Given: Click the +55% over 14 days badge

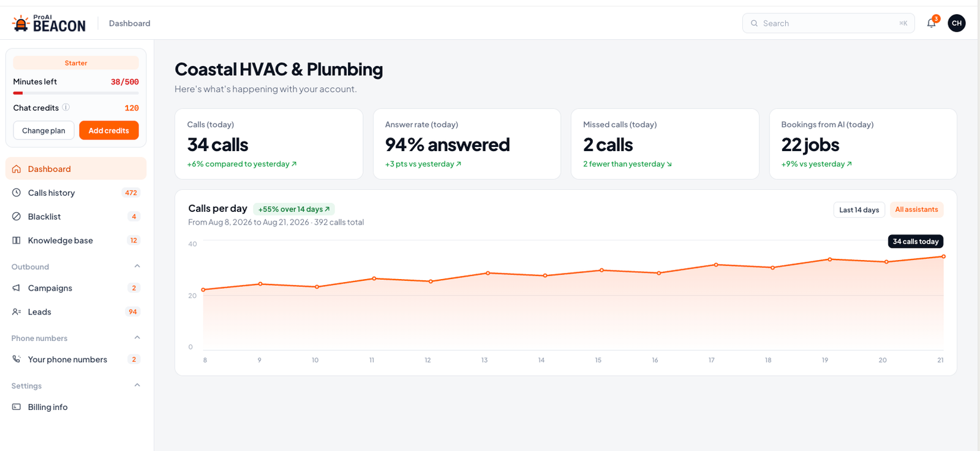Looking at the screenshot, I should [294, 209].
